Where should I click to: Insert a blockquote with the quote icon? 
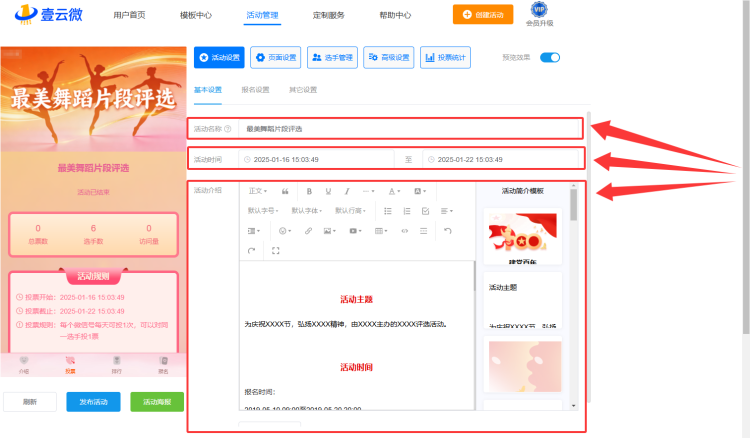285,191
